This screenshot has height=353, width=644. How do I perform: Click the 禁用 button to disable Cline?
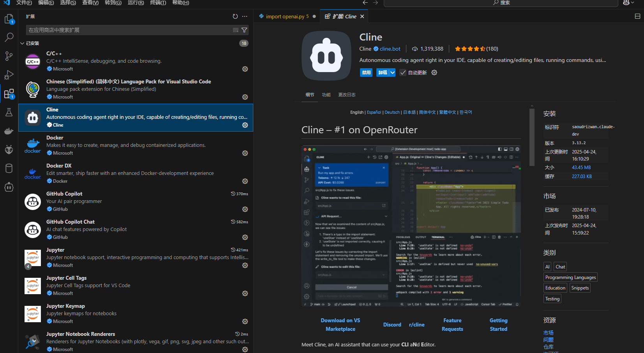coord(366,72)
